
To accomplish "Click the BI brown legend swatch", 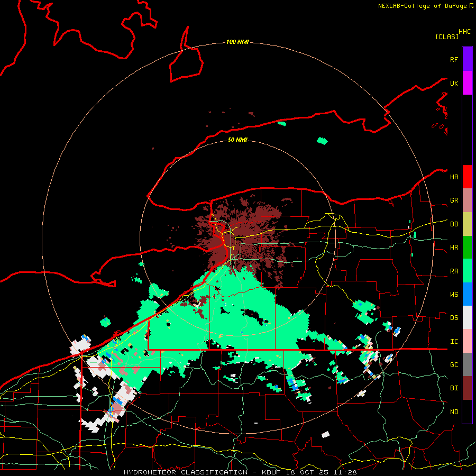I will tap(467, 388).
